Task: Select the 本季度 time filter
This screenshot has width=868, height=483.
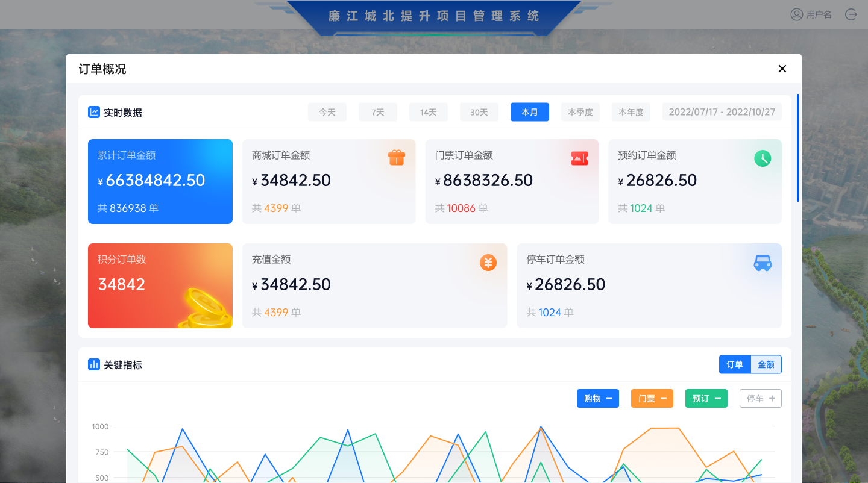Action: 580,112
